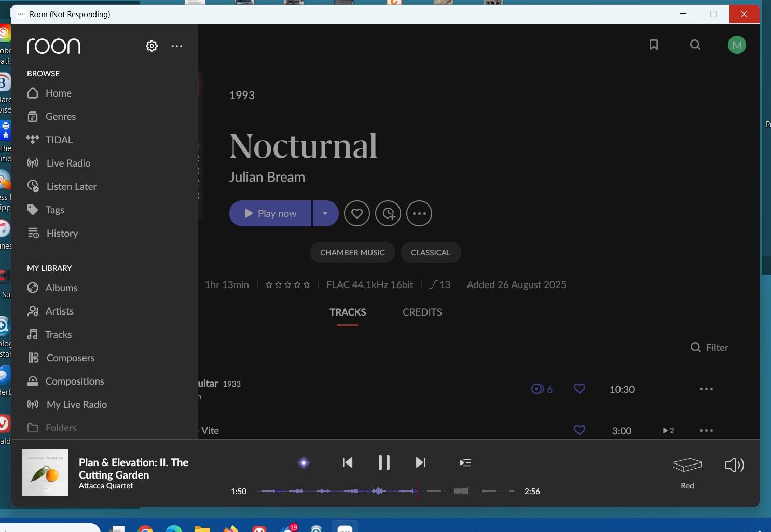Click the bookmark icon in top bar
The height and width of the screenshot is (532, 771).
(654, 45)
